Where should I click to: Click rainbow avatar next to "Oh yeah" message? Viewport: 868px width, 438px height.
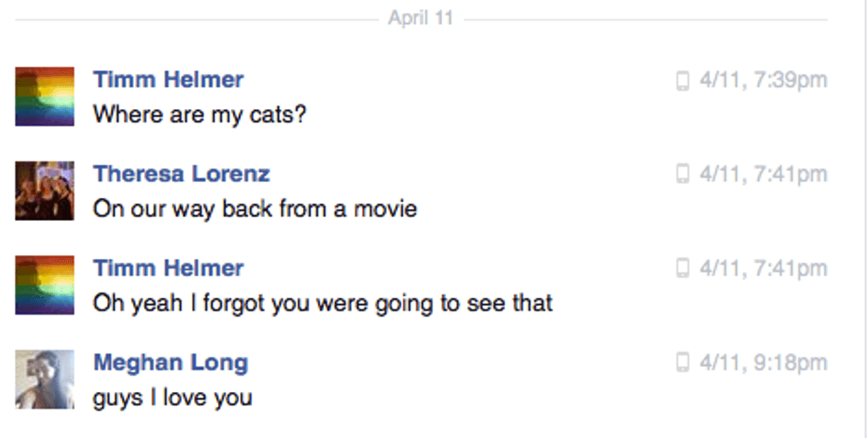(x=44, y=285)
